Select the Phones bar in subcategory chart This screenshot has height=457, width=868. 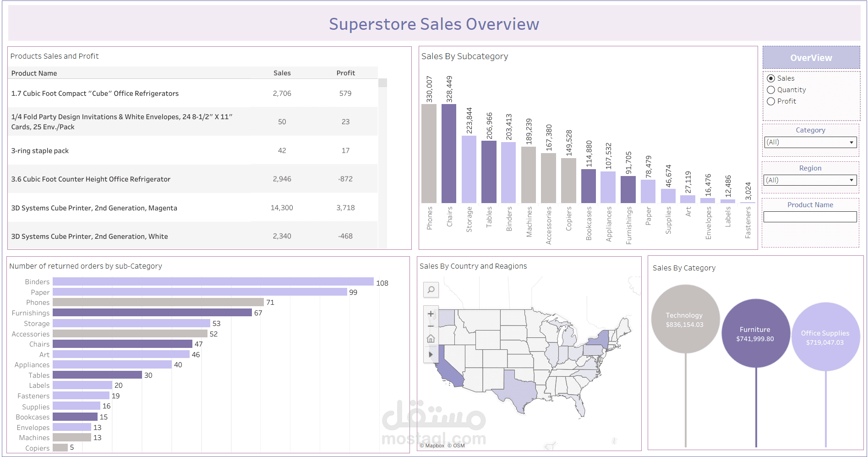point(429,154)
